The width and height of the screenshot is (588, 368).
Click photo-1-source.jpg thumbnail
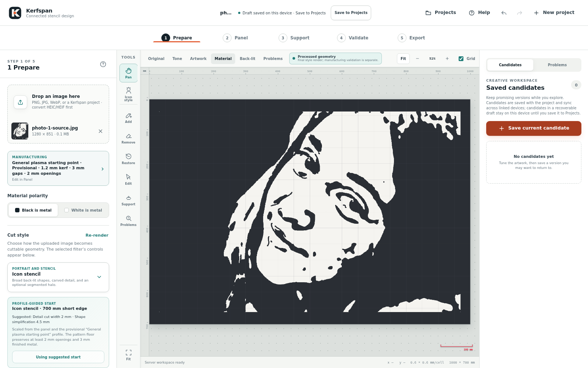point(20,131)
